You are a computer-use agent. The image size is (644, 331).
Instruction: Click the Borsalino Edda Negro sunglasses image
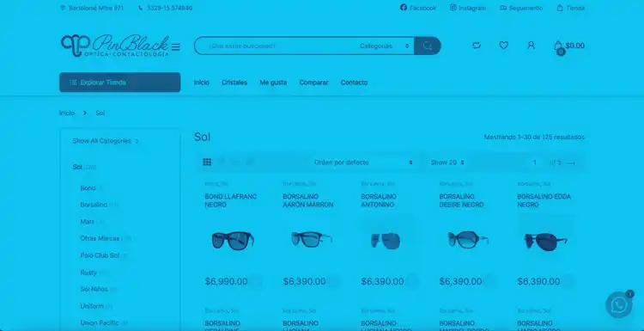[x=545, y=242]
